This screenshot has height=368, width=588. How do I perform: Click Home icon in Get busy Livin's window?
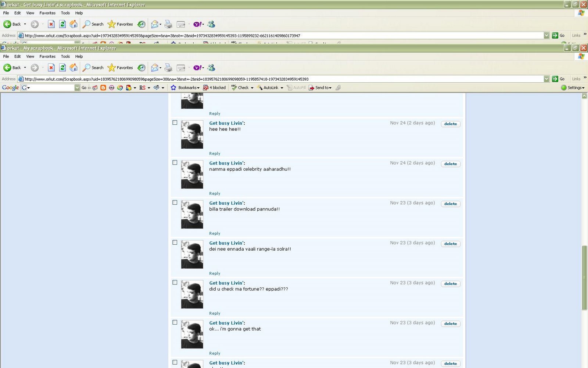[x=73, y=24]
